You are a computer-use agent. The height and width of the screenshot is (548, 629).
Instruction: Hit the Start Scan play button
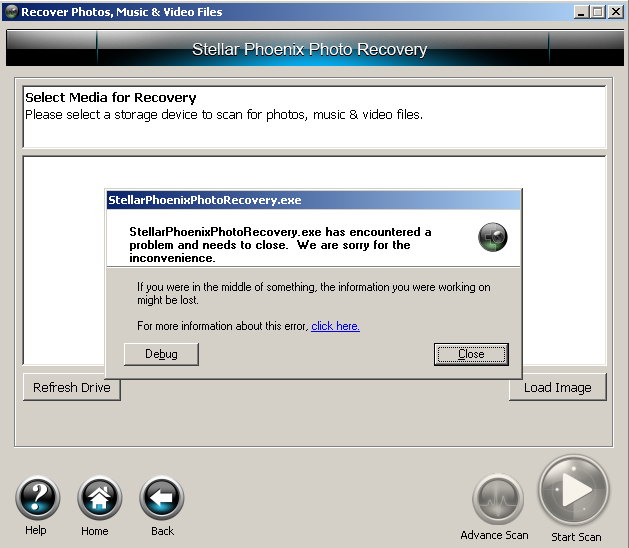tap(574, 490)
